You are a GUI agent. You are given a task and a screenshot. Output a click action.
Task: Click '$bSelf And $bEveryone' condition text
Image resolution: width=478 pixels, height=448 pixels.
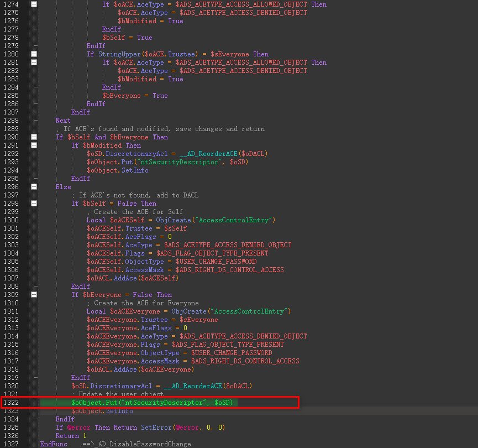point(108,137)
